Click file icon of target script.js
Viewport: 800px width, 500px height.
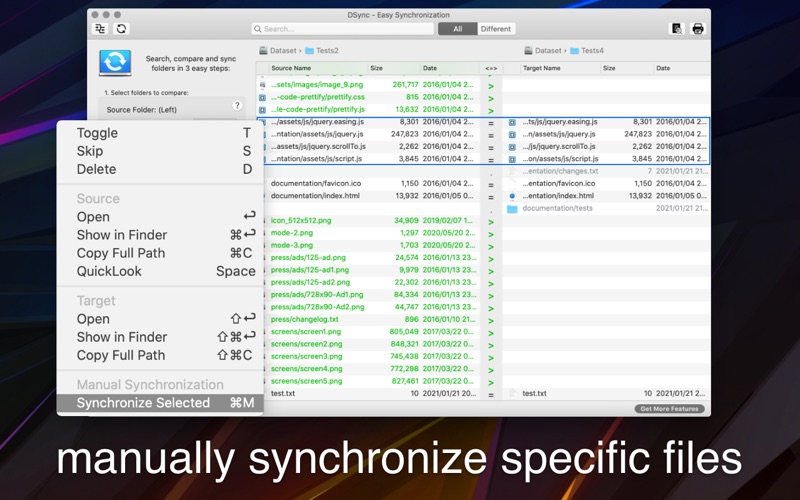pos(512,159)
